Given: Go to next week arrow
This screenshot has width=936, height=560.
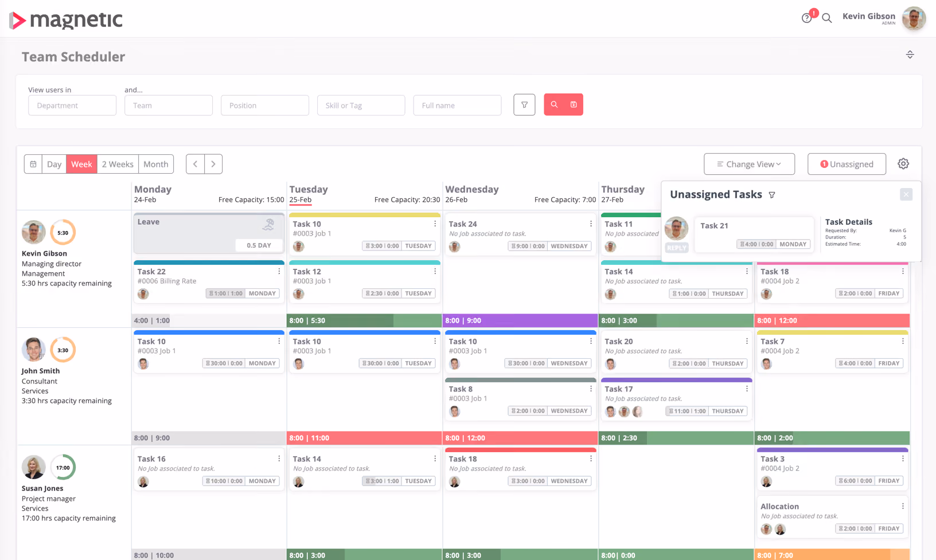Looking at the screenshot, I should tap(213, 164).
